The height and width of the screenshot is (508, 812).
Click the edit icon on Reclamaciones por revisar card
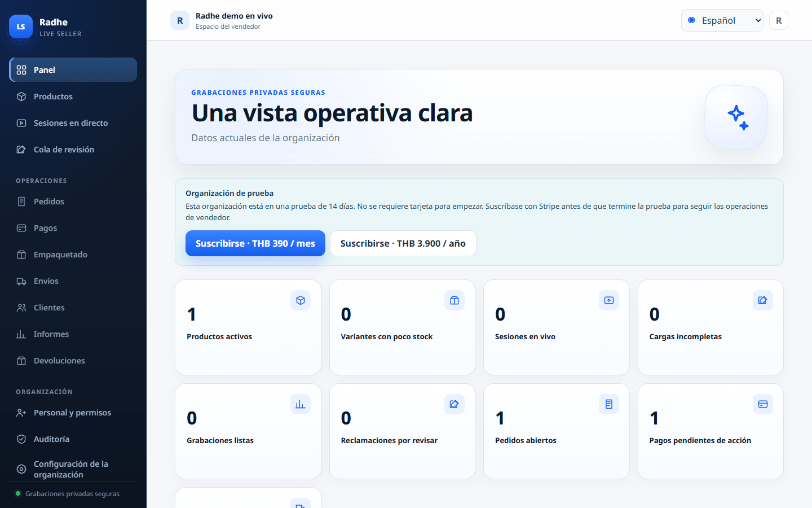click(x=454, y=404)
